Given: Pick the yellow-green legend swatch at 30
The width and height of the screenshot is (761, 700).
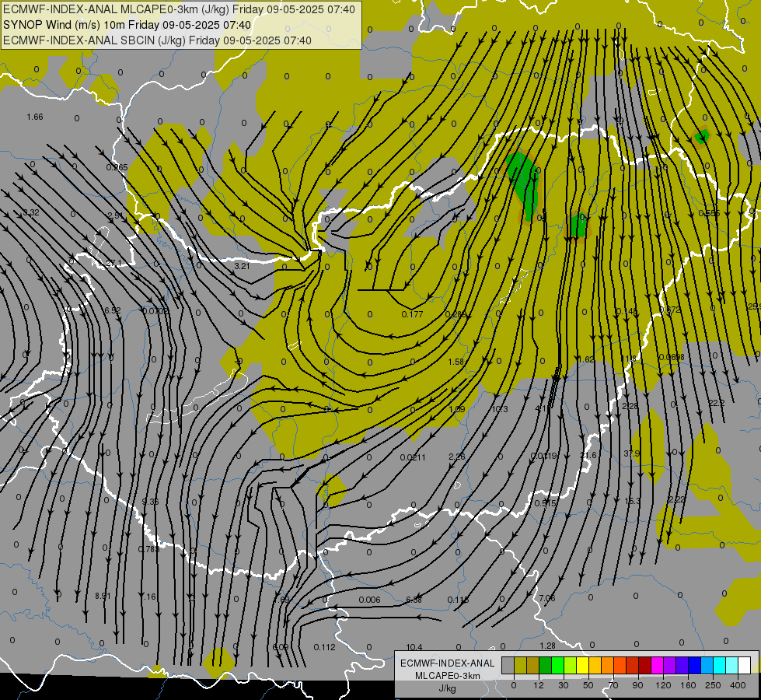Looking at the screenshot, I should click(x=571, y=665).
